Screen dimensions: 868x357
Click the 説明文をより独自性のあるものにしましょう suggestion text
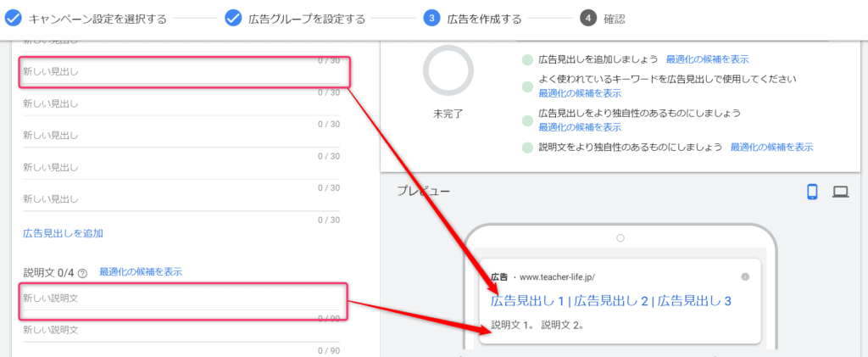tap(630, 148)
